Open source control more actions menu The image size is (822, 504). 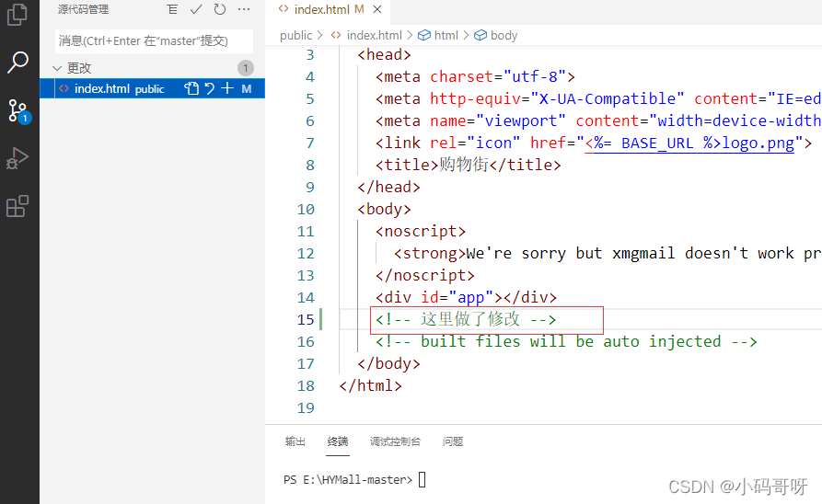(244, 9)
